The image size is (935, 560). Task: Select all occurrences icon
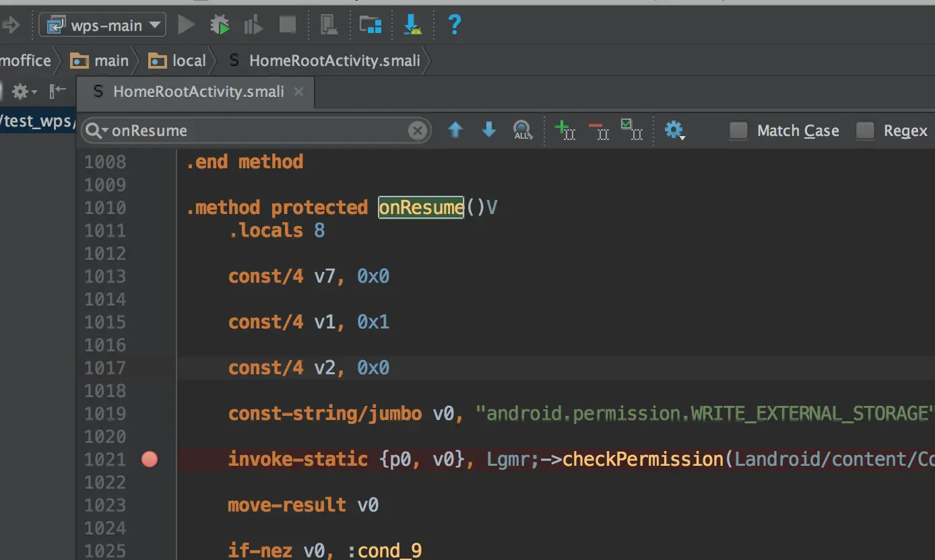632,129
